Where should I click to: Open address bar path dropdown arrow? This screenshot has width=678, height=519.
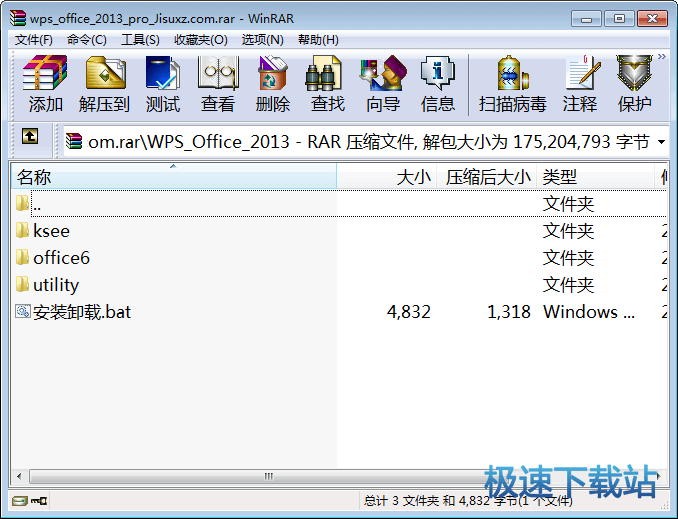point(661,141)
